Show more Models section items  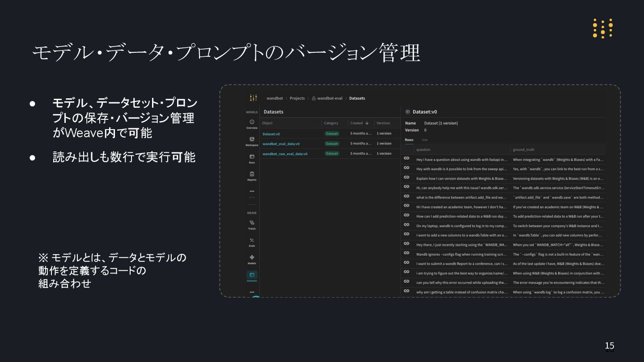pos(252,191)
